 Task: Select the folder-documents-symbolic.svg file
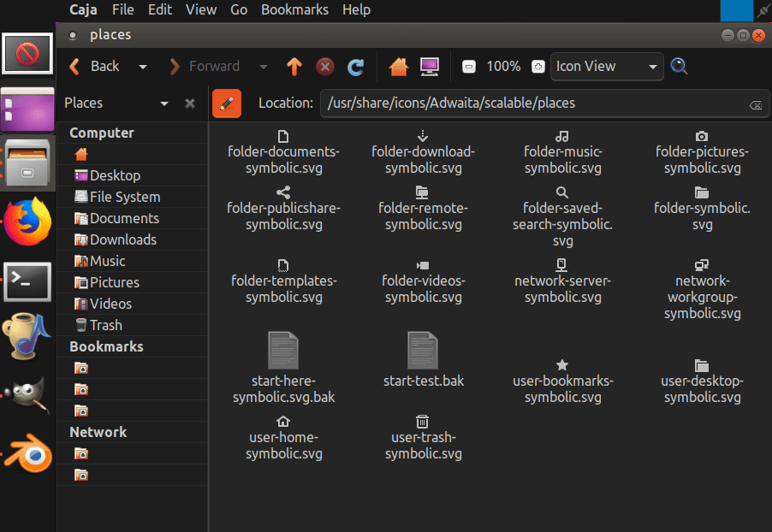(283, 152)
